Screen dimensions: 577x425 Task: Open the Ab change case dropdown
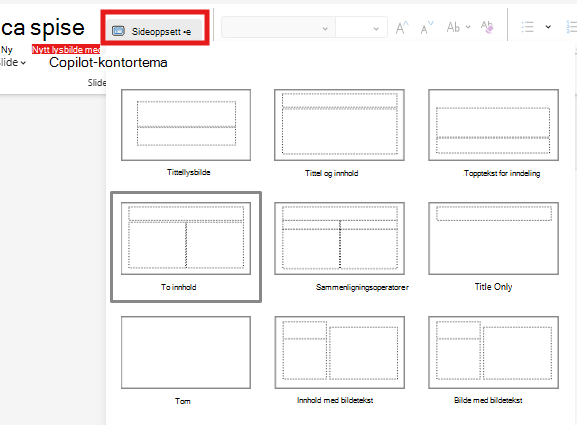[x=458, y=27]
